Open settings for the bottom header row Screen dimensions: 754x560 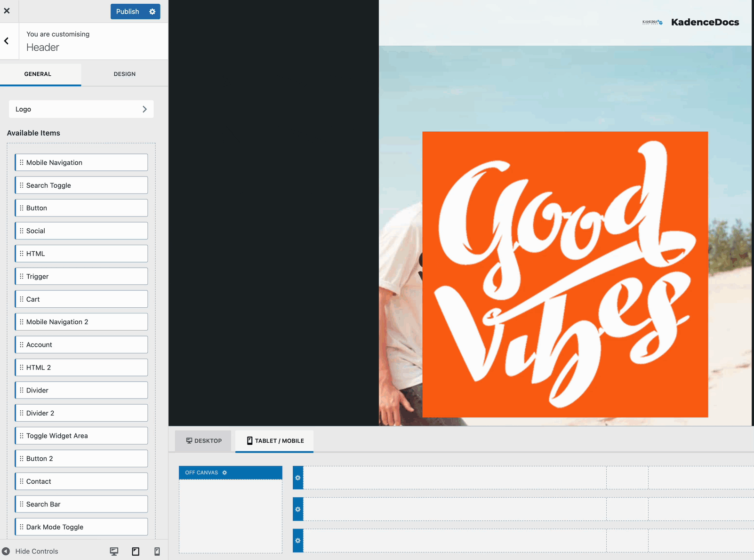[x=298, y=540]
